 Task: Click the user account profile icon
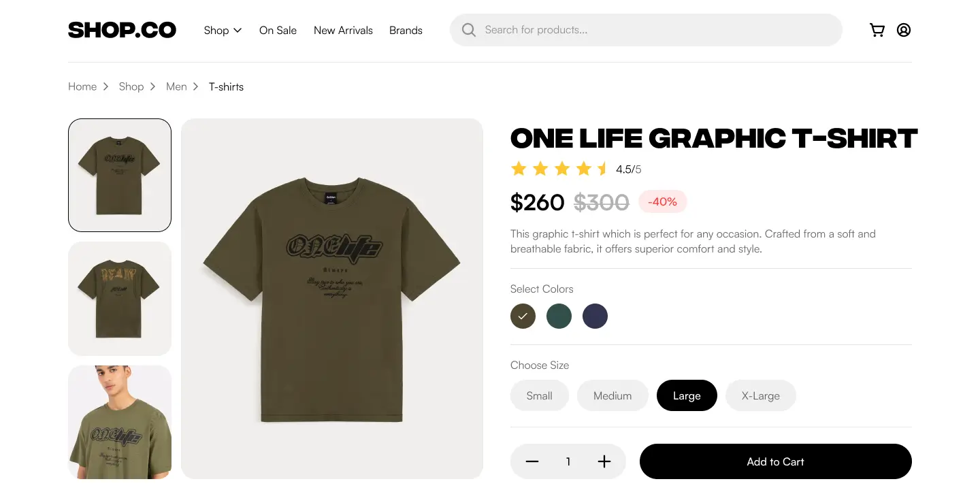coord(904,30)
